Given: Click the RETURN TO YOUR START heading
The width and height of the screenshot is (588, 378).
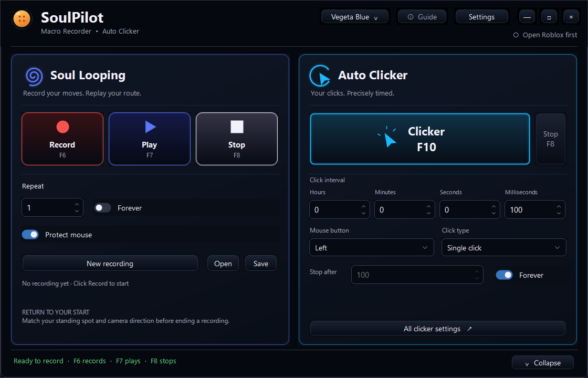Looking at the screenshot, I should coord(56,312).
